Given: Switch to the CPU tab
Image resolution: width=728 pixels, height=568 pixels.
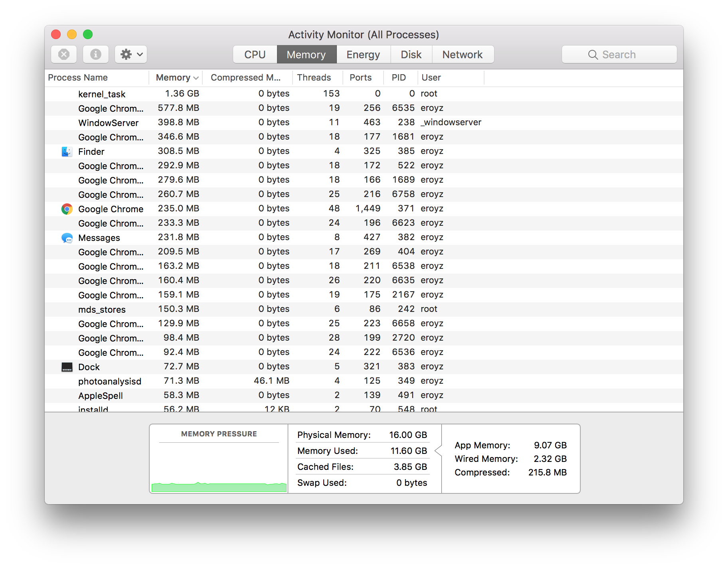Looking at the screenshot, I should click(255, 54).
